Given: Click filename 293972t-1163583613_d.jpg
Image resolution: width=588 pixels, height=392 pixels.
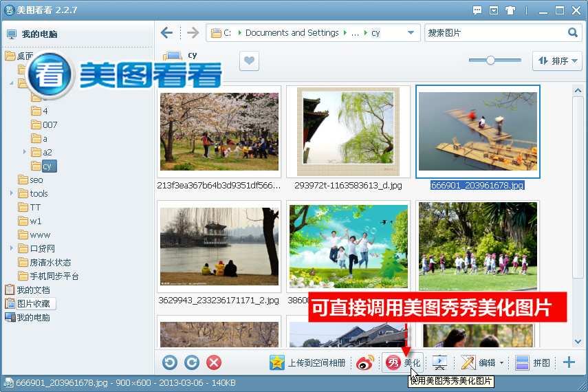Looking at the screenshot, I should click(x=348, y=186).
